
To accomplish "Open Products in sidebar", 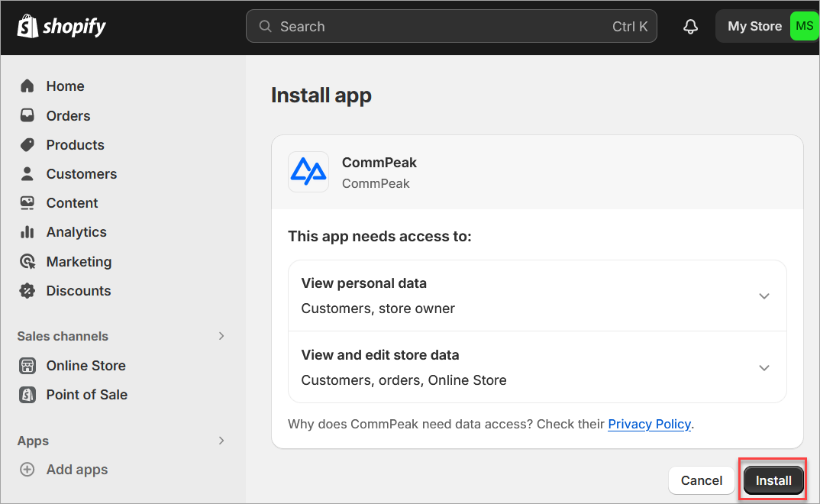I will click(x=76, y=145).
